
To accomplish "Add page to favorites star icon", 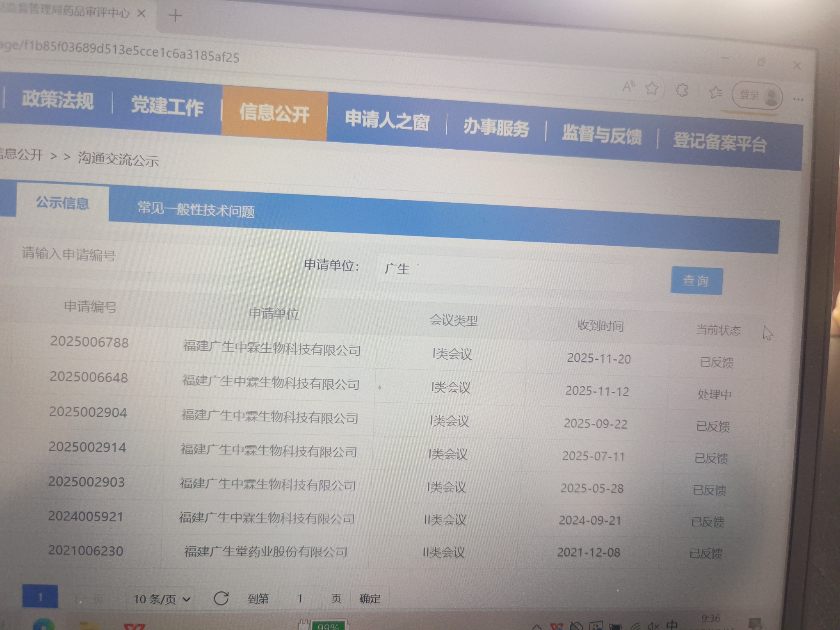I will 652,88.
